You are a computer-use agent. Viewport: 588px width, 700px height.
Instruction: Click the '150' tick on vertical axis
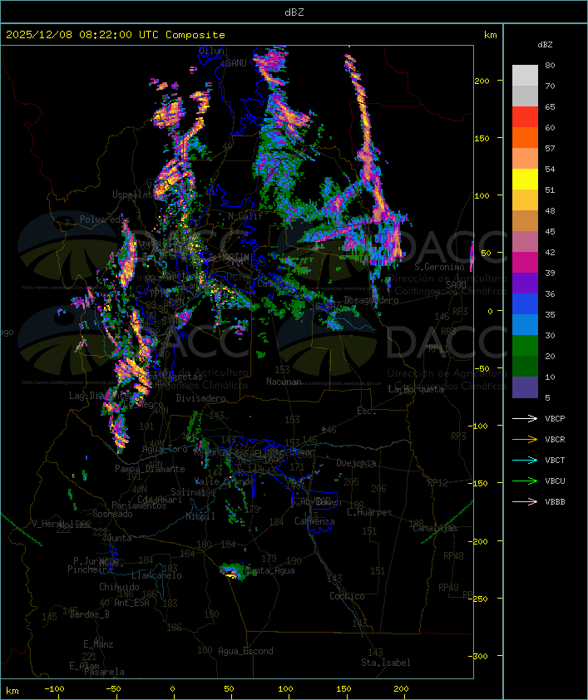click(482, 138)
